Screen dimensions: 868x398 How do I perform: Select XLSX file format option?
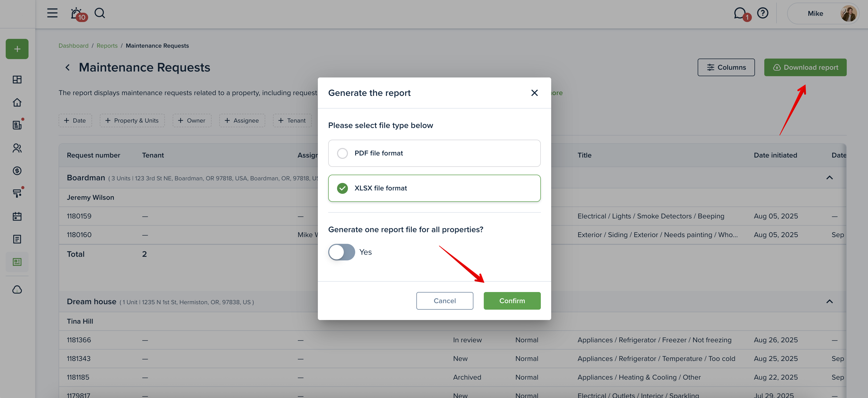[x=434, y=188]
